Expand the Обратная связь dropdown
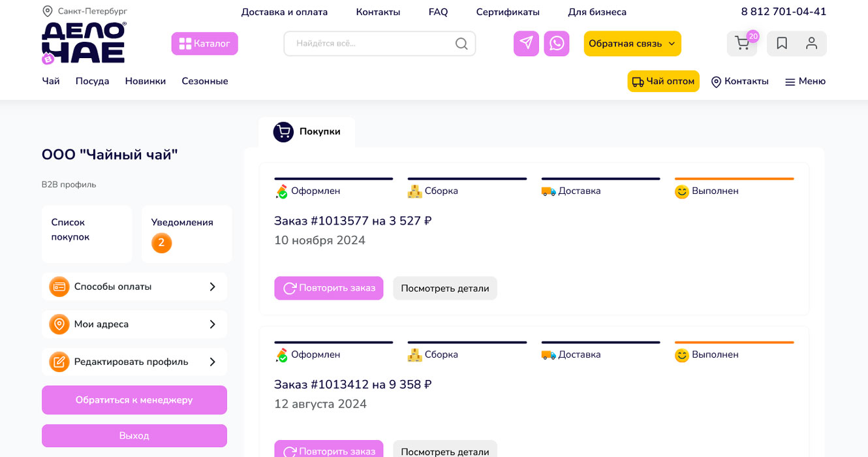Screen dimensions: 868x457 632,44
